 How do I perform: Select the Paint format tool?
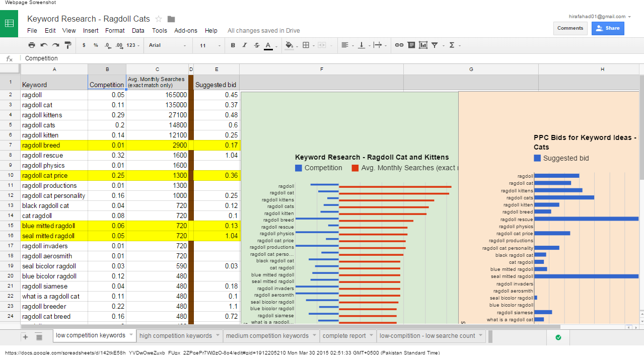point(68,45)
